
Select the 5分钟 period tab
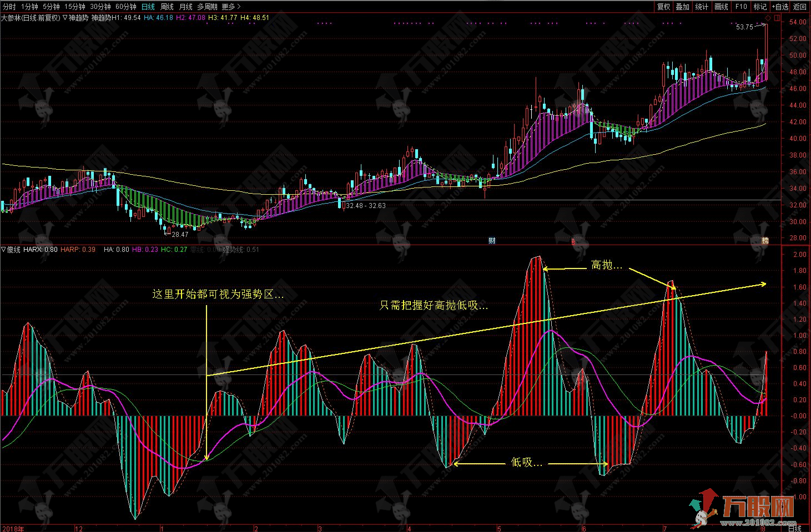coord(51,7)
